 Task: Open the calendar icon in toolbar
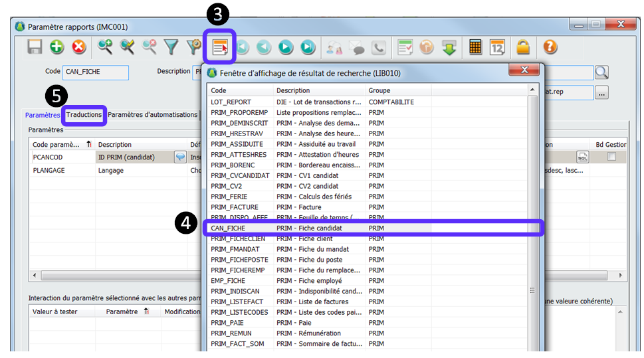click(497, 47)
